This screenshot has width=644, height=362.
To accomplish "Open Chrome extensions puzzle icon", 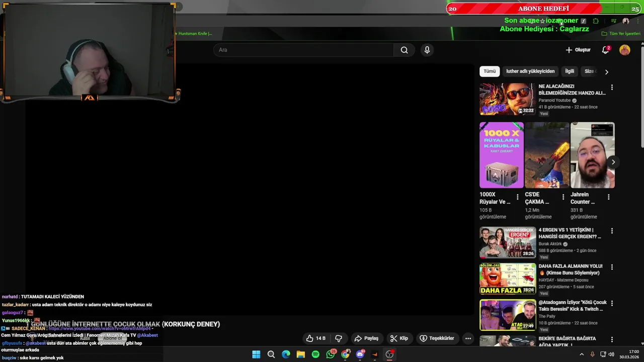I will pyautogui.click(x=596, y=21).
